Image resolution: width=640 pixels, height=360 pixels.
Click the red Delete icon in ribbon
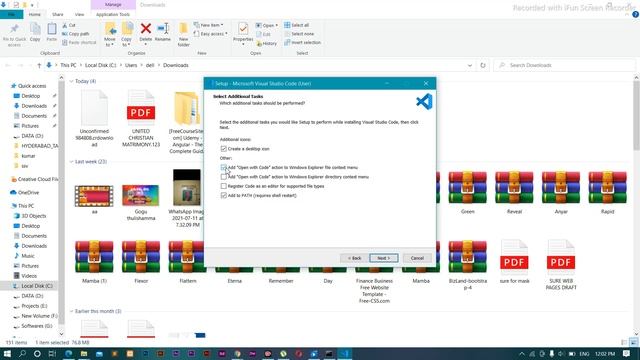pos(146,29)
